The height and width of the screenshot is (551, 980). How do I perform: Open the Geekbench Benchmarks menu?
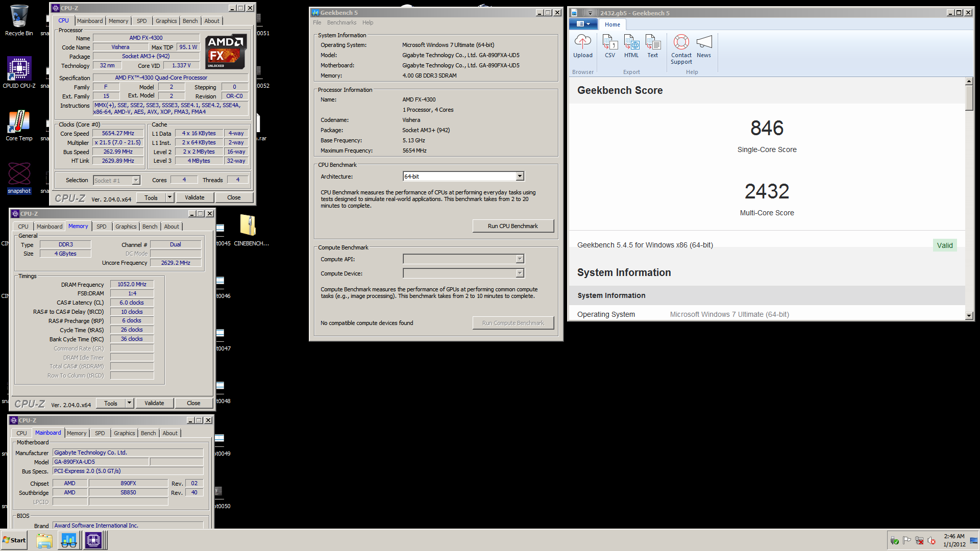click(x=341, y=22)
